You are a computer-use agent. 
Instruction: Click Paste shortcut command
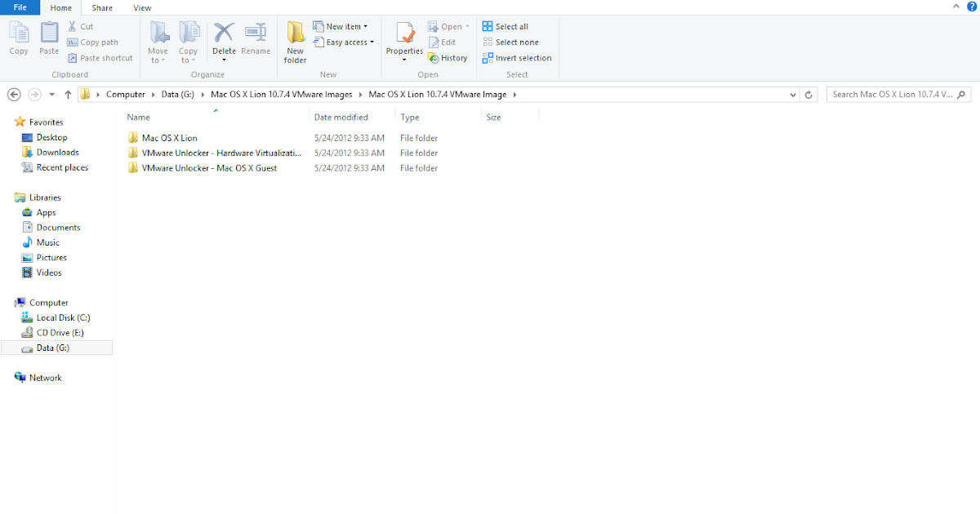(100, 58)
